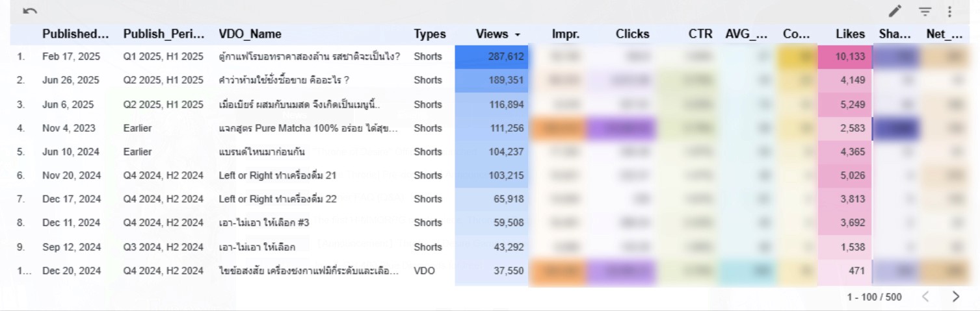980x311 pixels.
Task: Toggle sort arrow on Views column
Action: [x=518, y=34]
